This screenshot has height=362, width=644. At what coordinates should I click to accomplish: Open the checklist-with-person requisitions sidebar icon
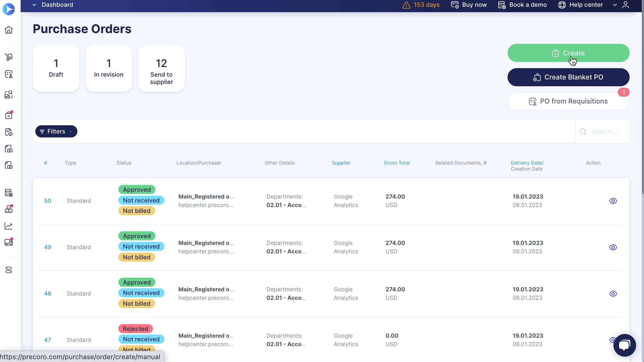[x=9, y=74]
